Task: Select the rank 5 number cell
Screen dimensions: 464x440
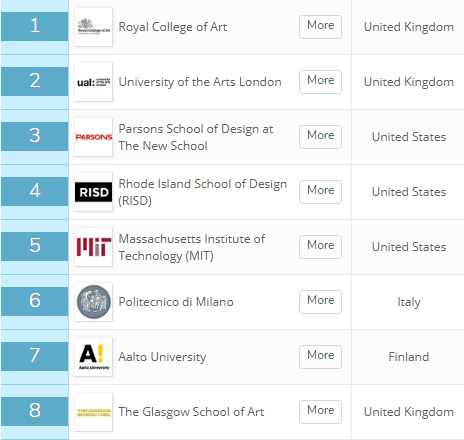Action: (x=35, y=246)
